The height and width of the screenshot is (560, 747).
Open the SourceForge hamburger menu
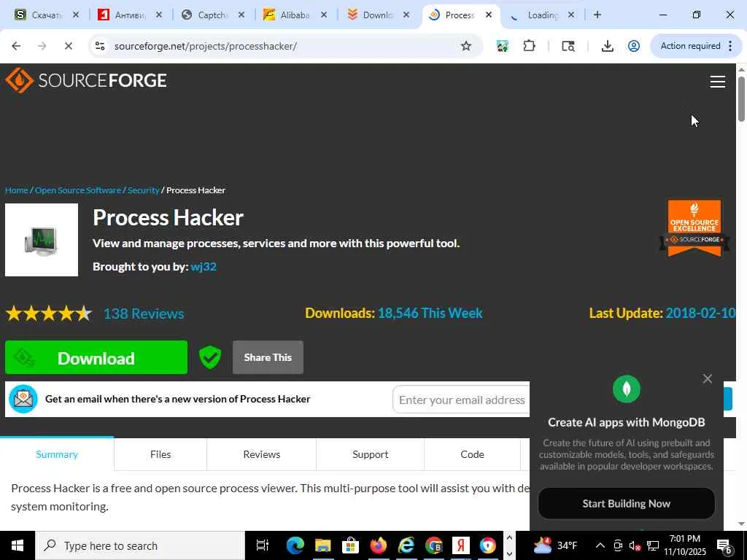point(718,82)
